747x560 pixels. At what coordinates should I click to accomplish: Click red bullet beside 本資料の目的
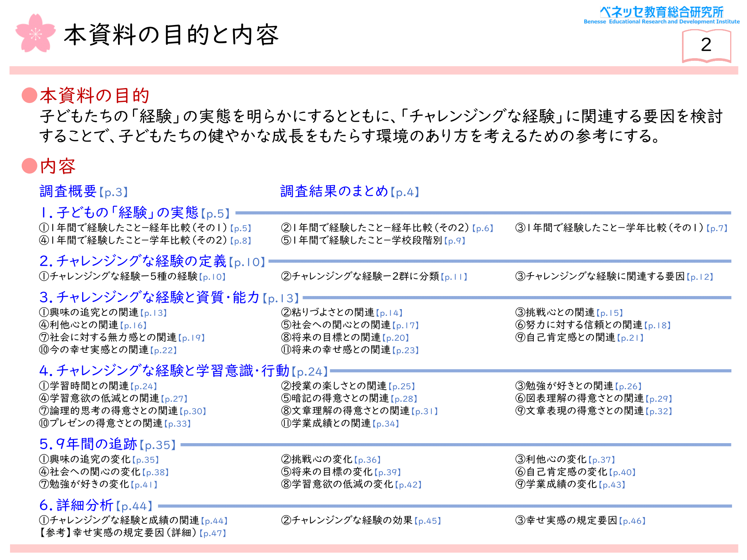(x=29, y=96)
